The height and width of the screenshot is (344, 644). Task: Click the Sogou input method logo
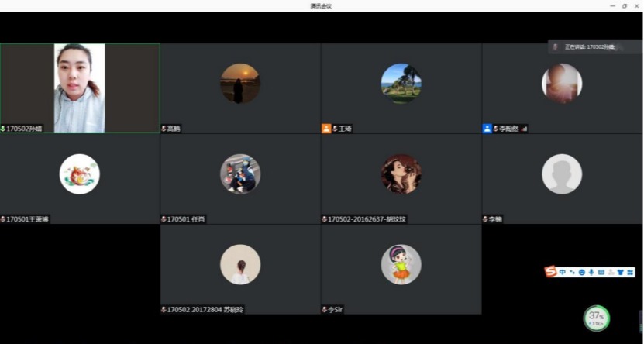click(551, 272)
